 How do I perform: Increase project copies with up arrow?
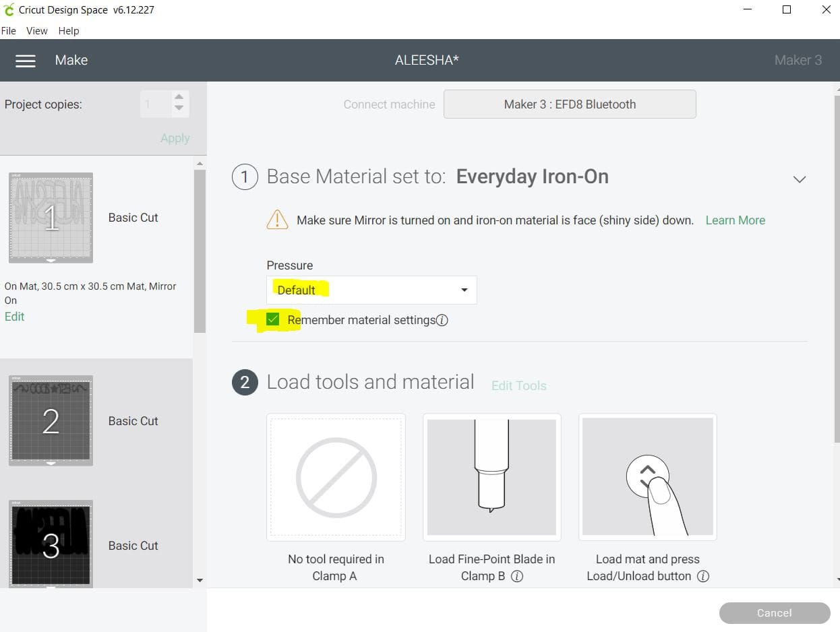pyautogui.click(x=179, y=97)
